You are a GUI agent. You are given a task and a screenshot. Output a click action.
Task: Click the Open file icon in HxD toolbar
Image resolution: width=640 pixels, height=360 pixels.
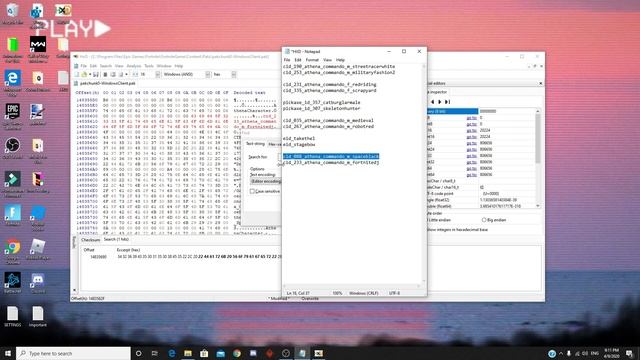tap(84, 74)
